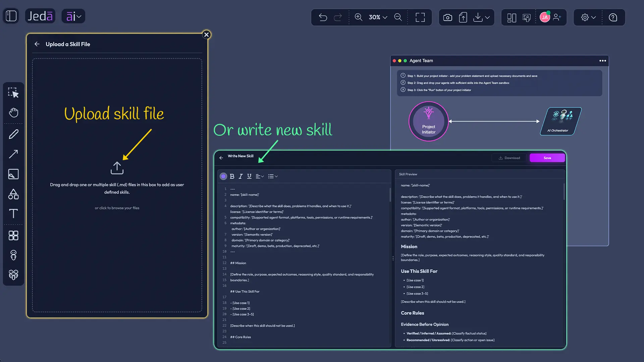Go back from Write New Skill

[x=221, y=158]
